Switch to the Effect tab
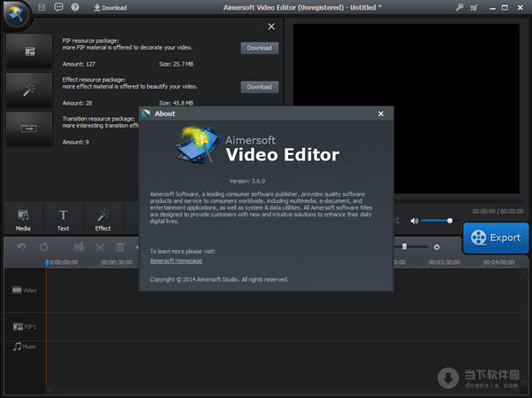This screenshot has width=532, height=398. pyautogui.click(x=103, y=220)
